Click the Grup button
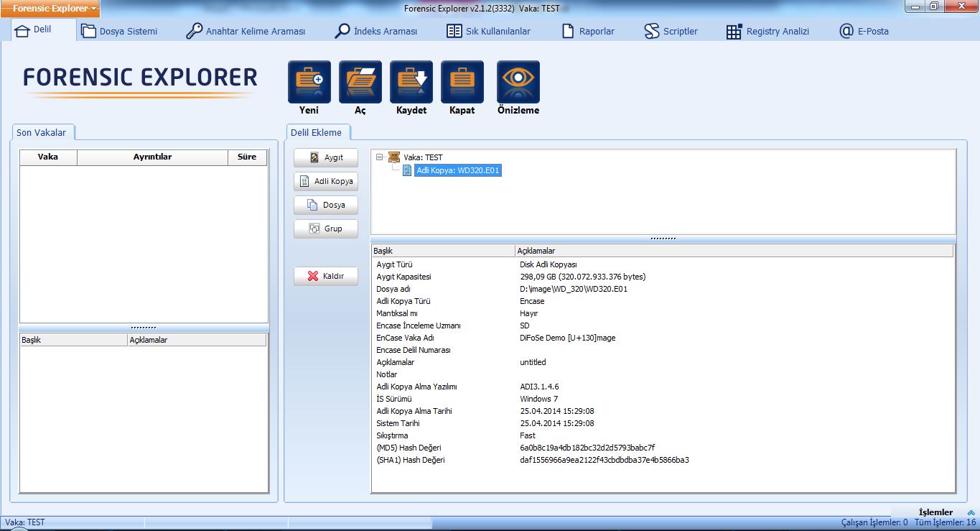Viewport: 980px width, 531px height. coord(326,228)
